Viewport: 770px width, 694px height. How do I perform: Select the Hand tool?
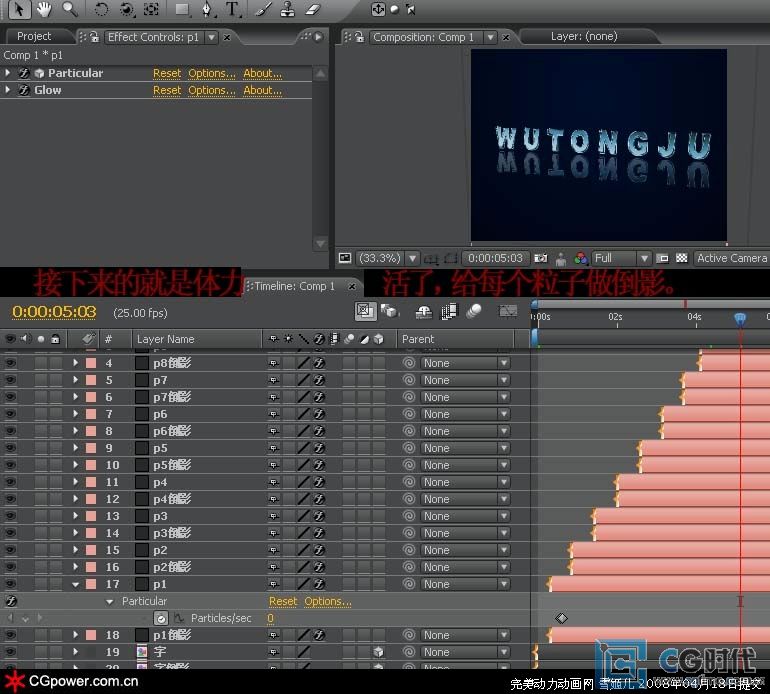coord(44,9)
